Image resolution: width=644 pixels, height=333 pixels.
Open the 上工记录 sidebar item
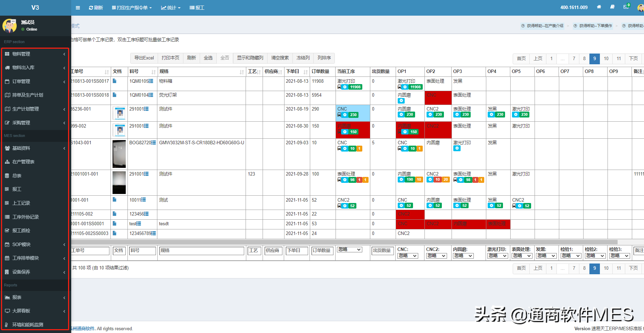(35, 203)
